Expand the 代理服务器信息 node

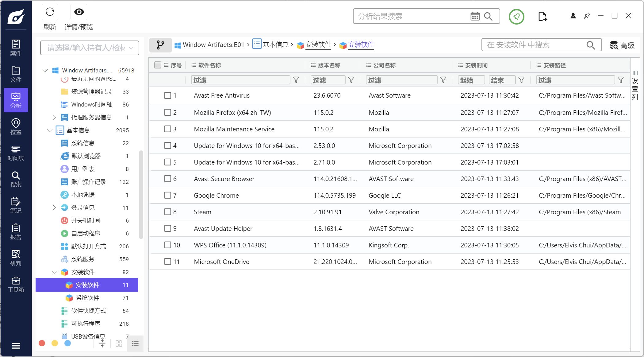(x=54, y=117)
